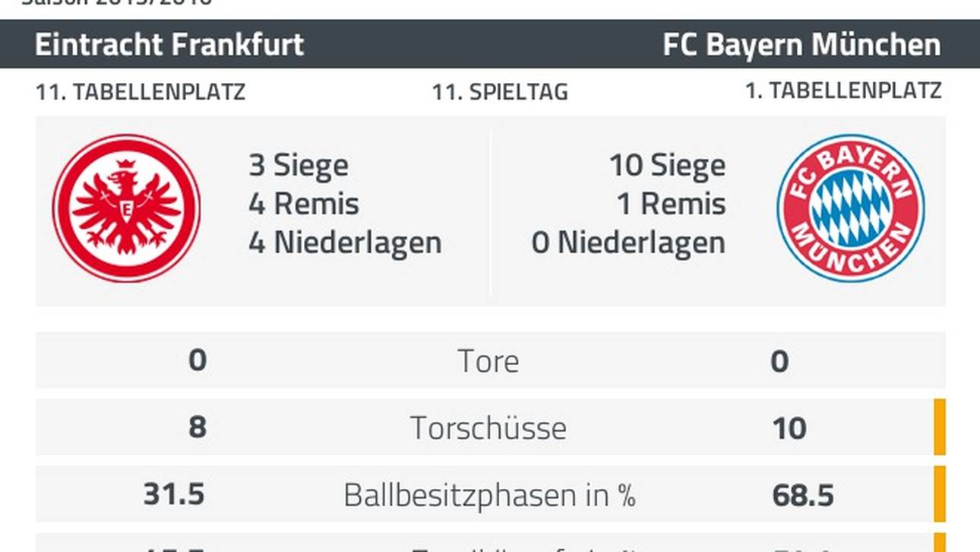Click Bayern's 10 shots value
980x552 pixels.
(x=789, y=428)
